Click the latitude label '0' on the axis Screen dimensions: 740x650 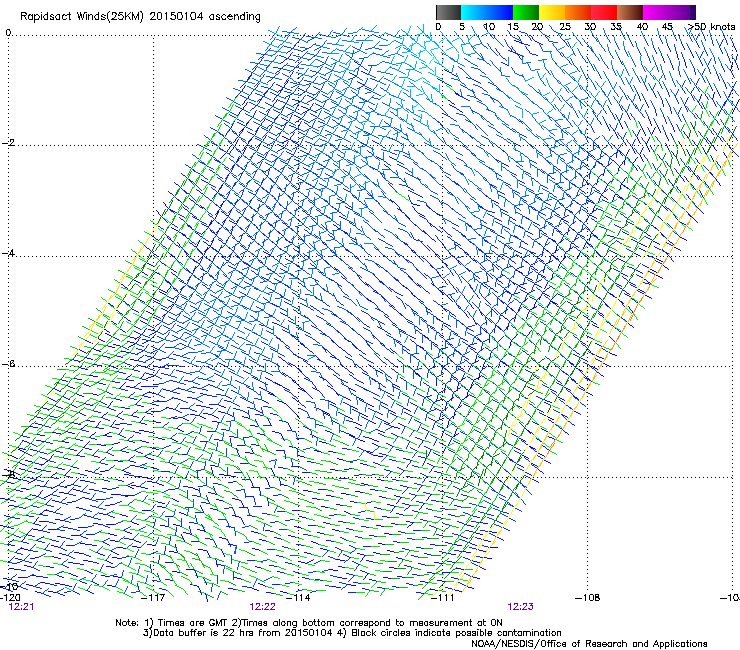(8, 33)
